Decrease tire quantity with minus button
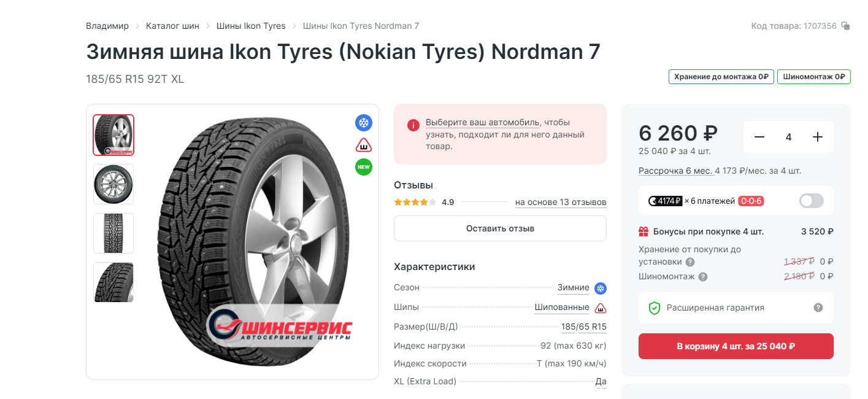This screenshot has width=868, height=399. (x=759, y=137)
